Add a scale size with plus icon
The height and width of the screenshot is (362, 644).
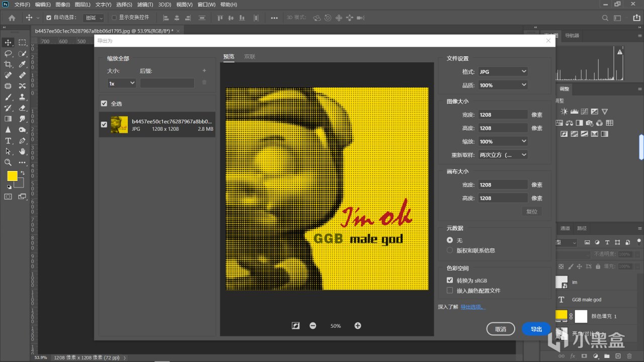tap(204, 71)
